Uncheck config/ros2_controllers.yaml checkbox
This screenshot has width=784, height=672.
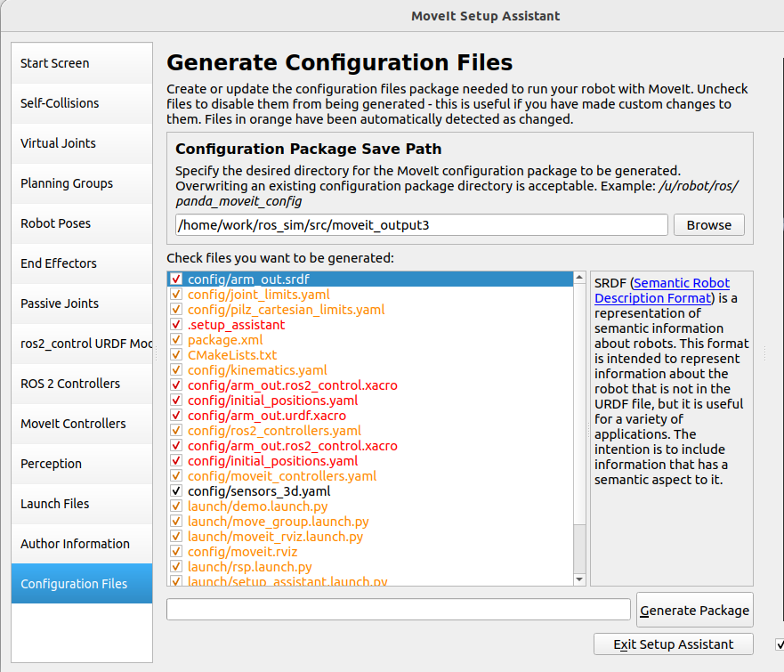pos(176,430)
